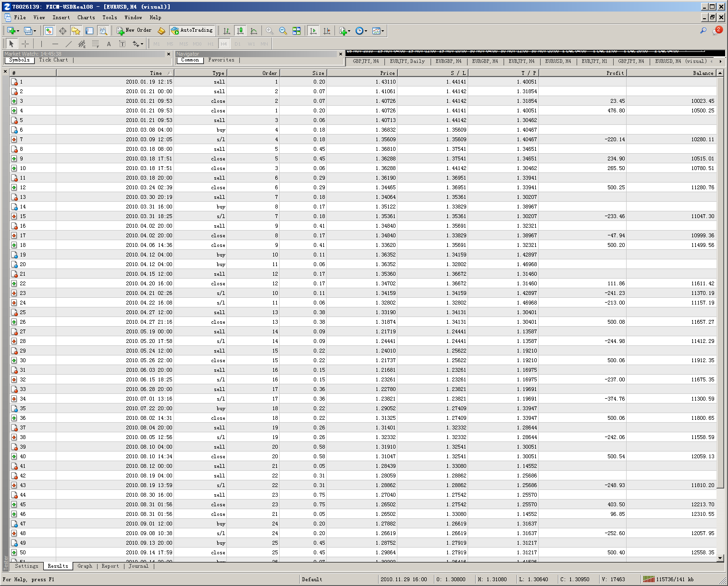
Task: Expand the Profiles dropdown arrow
Action: [35, 31]
